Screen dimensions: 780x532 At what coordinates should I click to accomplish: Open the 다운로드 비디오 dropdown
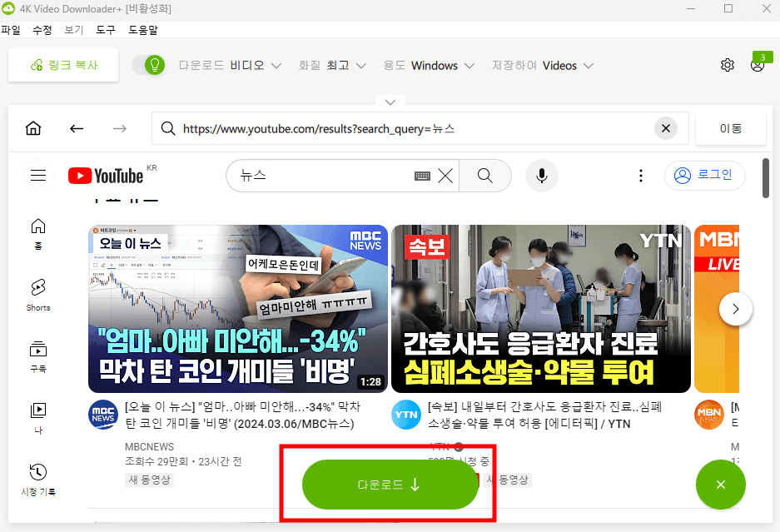click(231, 66)
